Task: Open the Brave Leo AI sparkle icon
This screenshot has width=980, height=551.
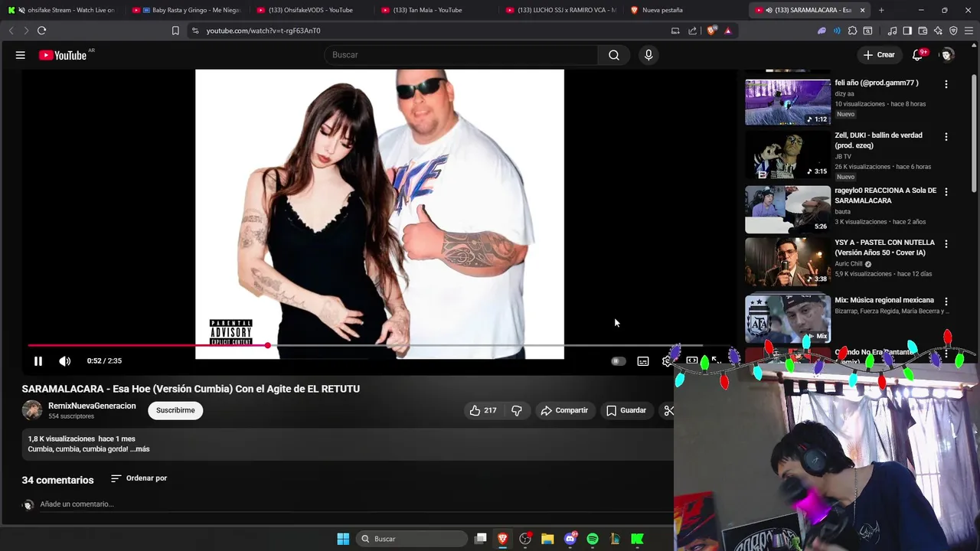Action: tap(938, 31)
